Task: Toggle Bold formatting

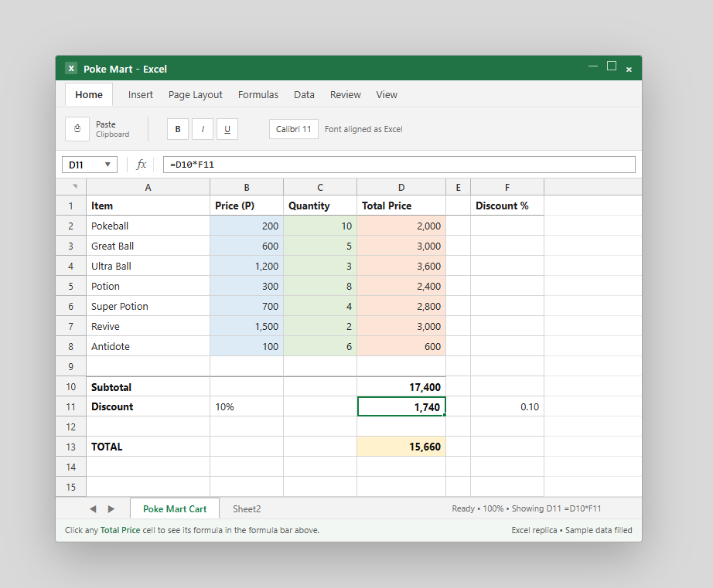Action: [178, 129]
